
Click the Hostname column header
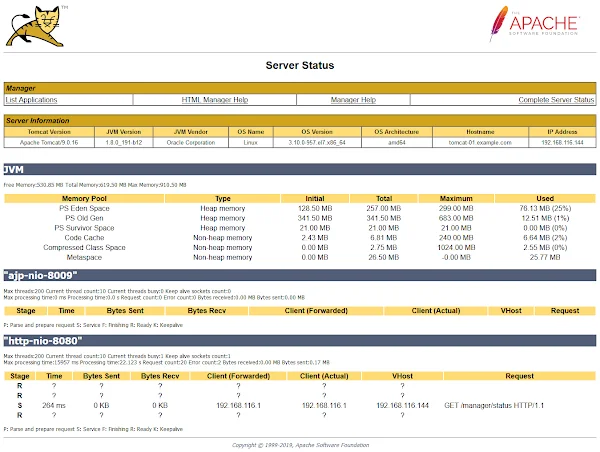tap(480, 132)
